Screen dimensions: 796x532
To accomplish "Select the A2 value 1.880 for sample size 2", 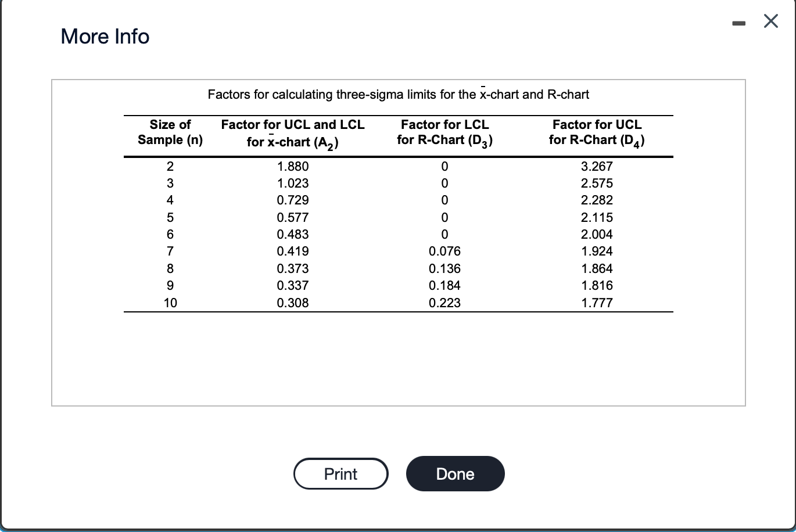I will click(x=292, y=166).
